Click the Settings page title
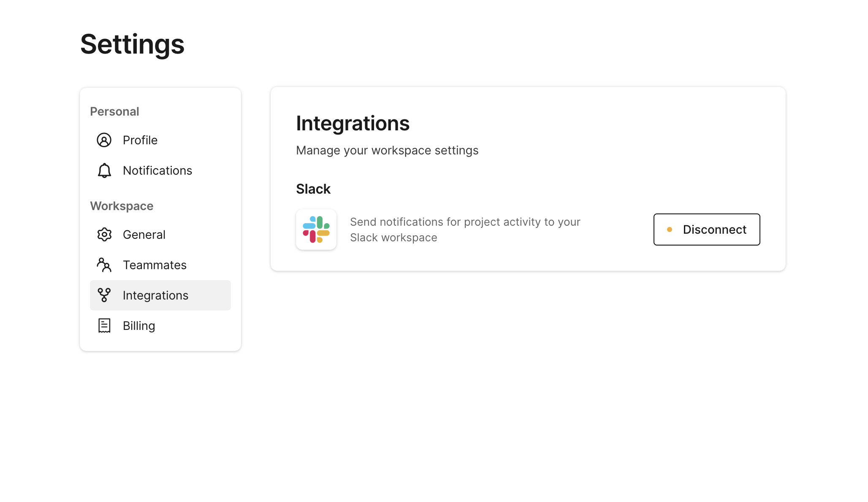The height and width of the screenshot is (502, 868). pyautogui.click(x=132, y=44)
